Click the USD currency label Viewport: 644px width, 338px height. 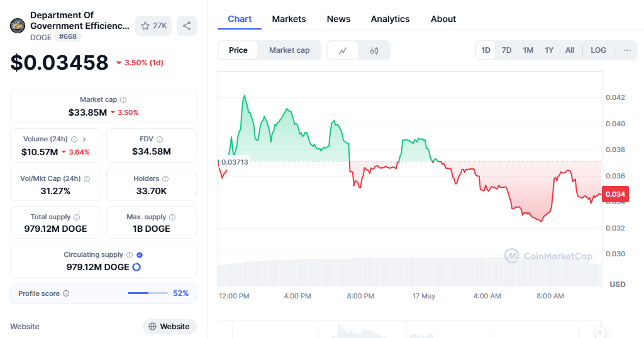[x=618, y=284]
